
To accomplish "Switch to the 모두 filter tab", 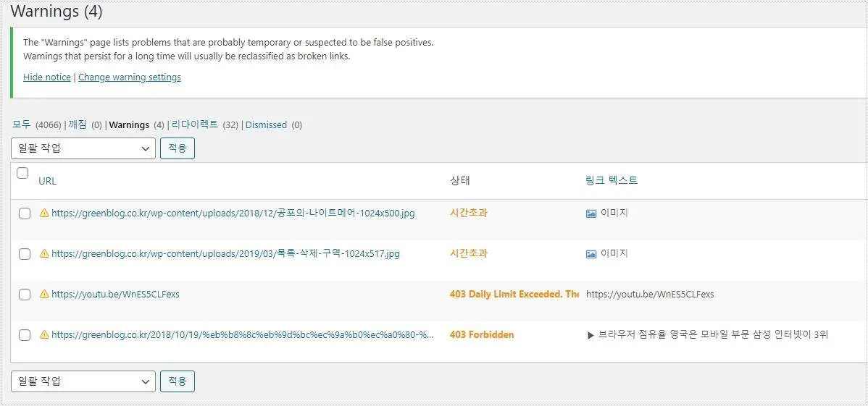I will point(22,125).
